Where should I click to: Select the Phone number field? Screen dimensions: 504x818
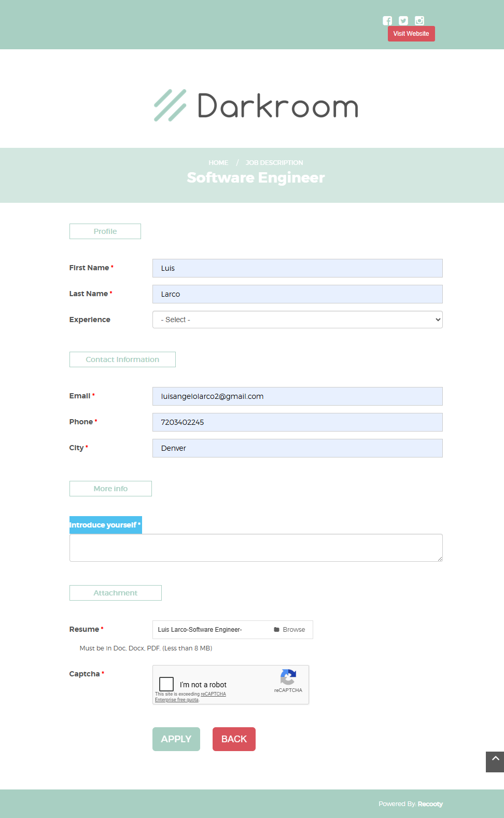(x=297, y=422)
